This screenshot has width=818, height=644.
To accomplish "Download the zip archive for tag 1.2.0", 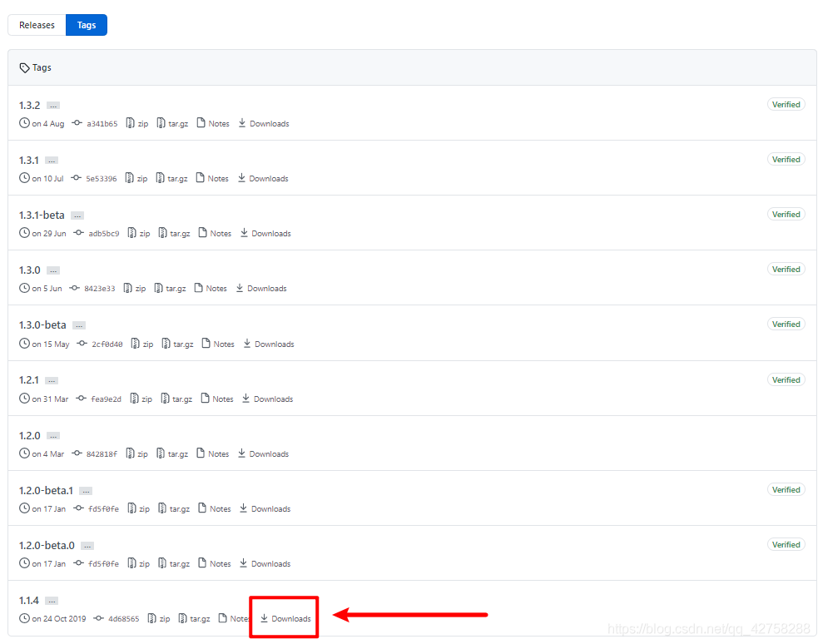I will coord(137,453).
